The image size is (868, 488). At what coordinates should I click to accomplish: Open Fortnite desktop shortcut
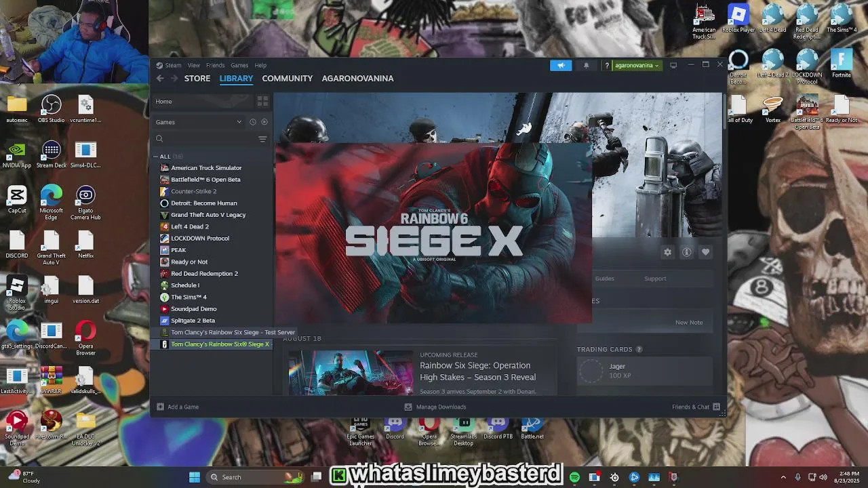tap(841, 64)
